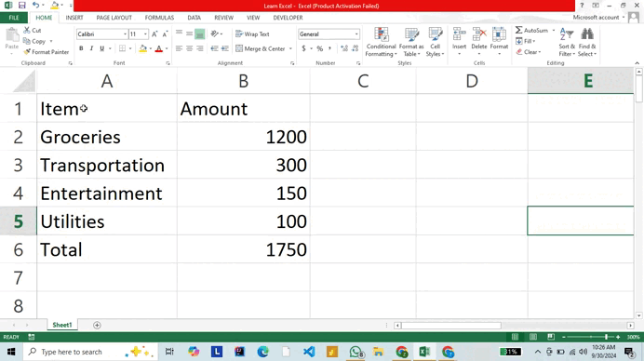Apply Percent style format
The width and height of the screenshot is (644, 361).
tap(319, 48)
